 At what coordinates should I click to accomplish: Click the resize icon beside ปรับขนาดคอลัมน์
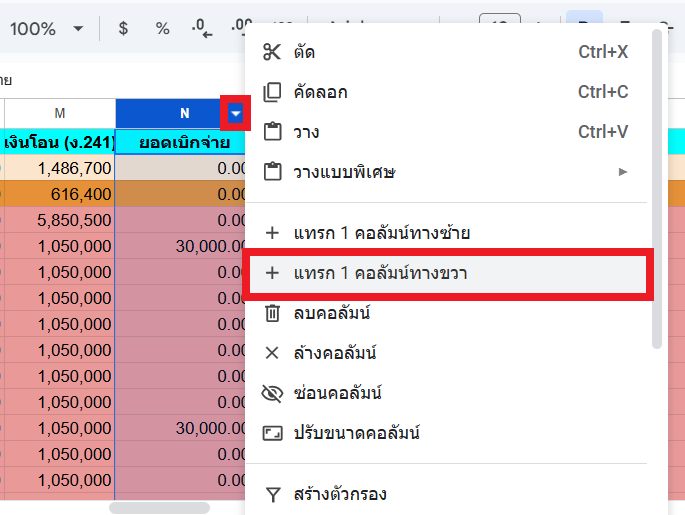coord(272,433)
